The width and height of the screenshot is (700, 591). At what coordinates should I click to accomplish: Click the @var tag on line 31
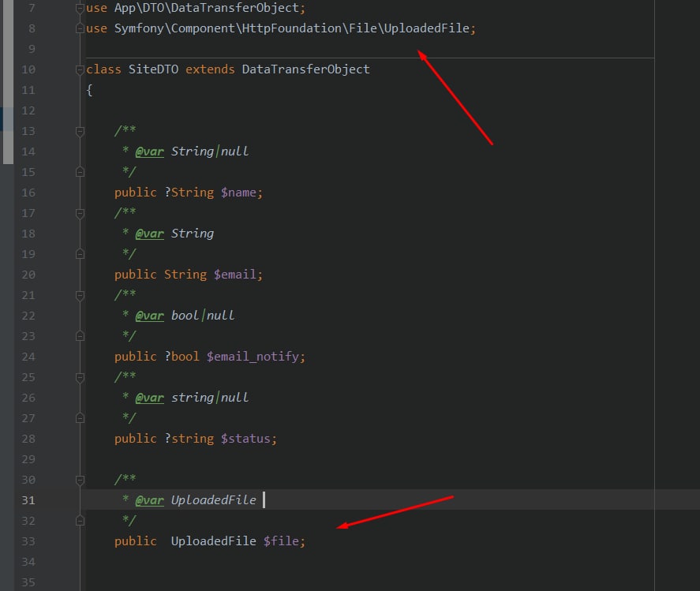pos(150,500)
